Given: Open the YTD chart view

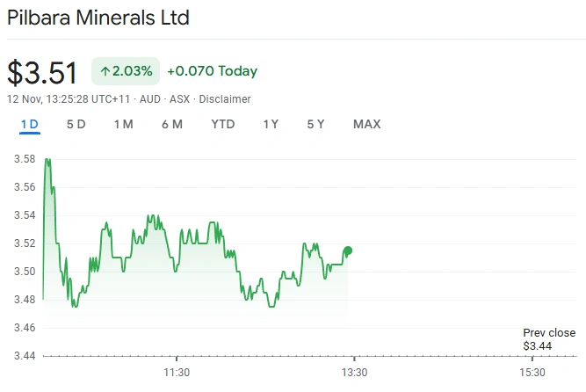Looking at the screenshot, I should coord(223,124).
